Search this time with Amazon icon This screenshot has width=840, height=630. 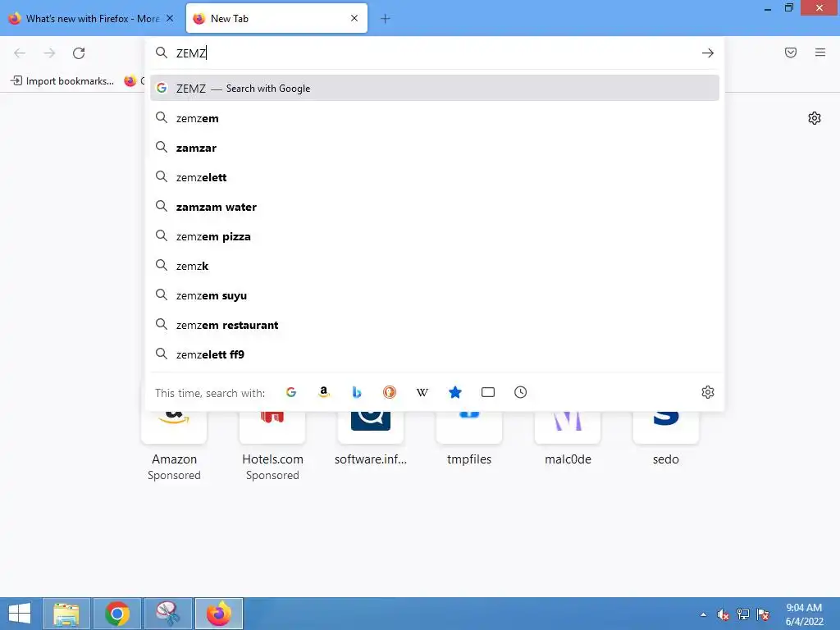pyautogui.click(x=323, y=392)
